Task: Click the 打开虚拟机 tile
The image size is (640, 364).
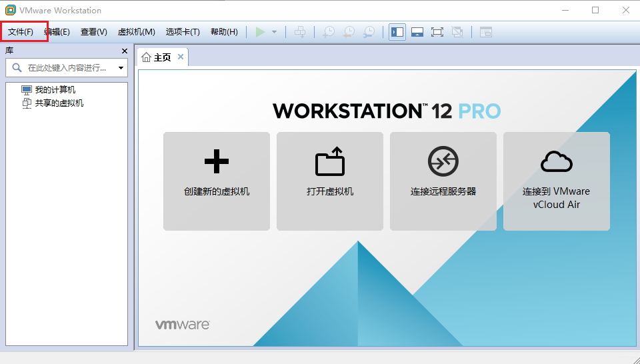Action: [x=330, y=181]
